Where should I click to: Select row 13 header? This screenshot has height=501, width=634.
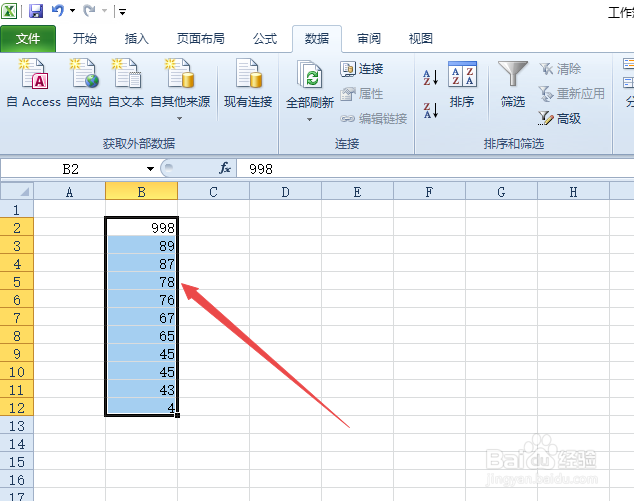click(x=17, y=425)
